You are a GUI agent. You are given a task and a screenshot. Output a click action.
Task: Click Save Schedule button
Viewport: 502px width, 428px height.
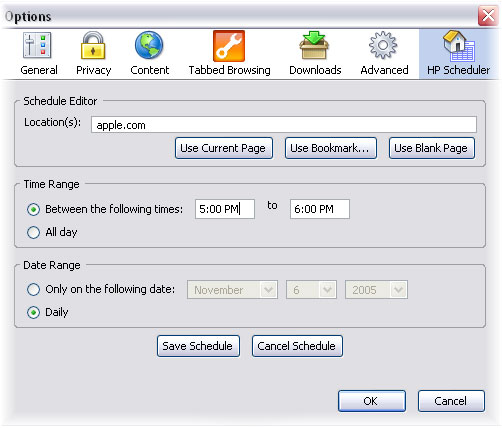[198, 346]
